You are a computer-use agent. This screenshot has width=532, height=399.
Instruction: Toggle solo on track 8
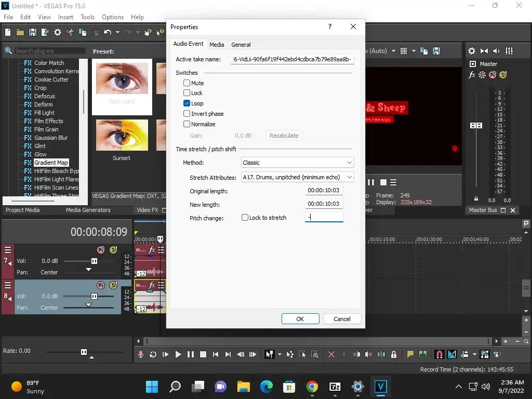coord(113,285)
